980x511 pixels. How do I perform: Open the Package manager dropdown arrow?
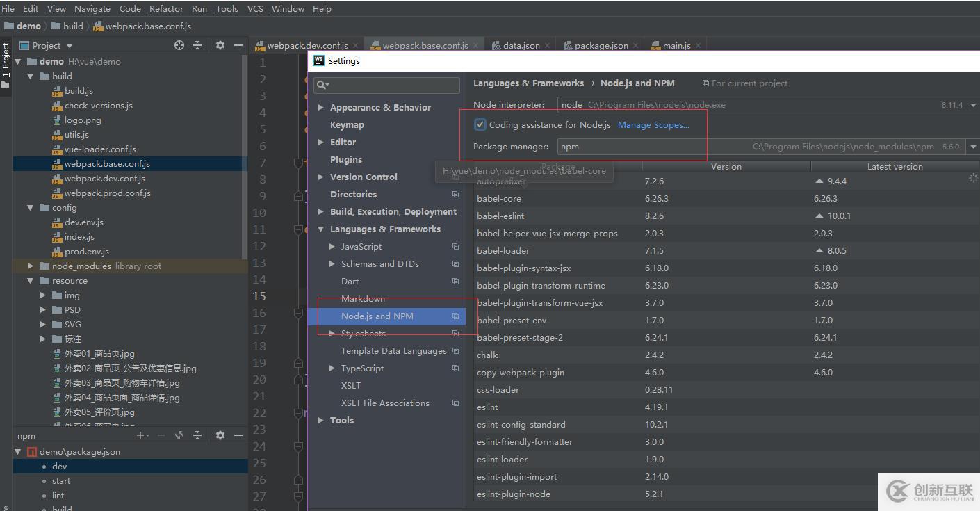click(x=972, y=147)
